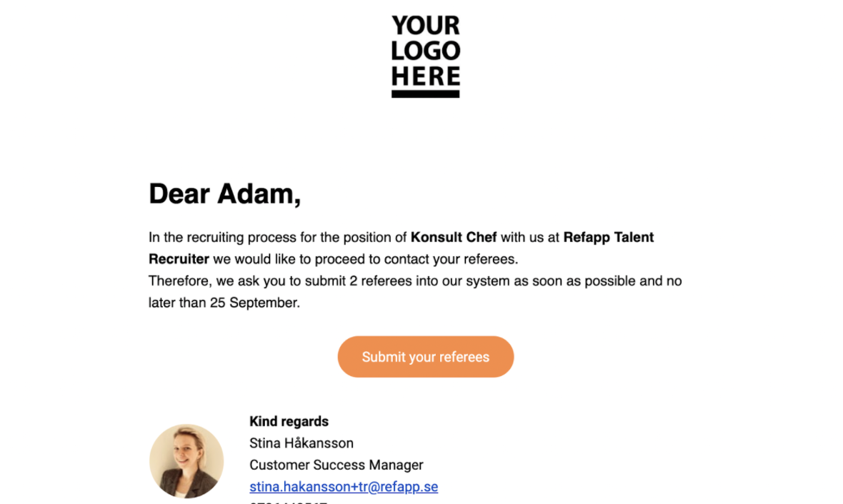Click the YOUR LOGO HERE image
Viewport: 843px width, 504px height.
tap(425, 56)
